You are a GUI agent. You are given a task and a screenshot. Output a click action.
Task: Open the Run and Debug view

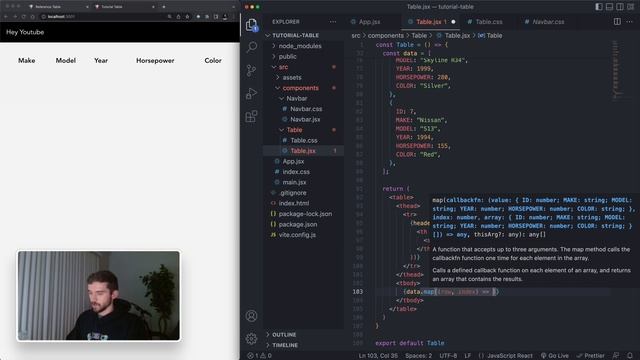pyautogui.click(x=251, y=93)
